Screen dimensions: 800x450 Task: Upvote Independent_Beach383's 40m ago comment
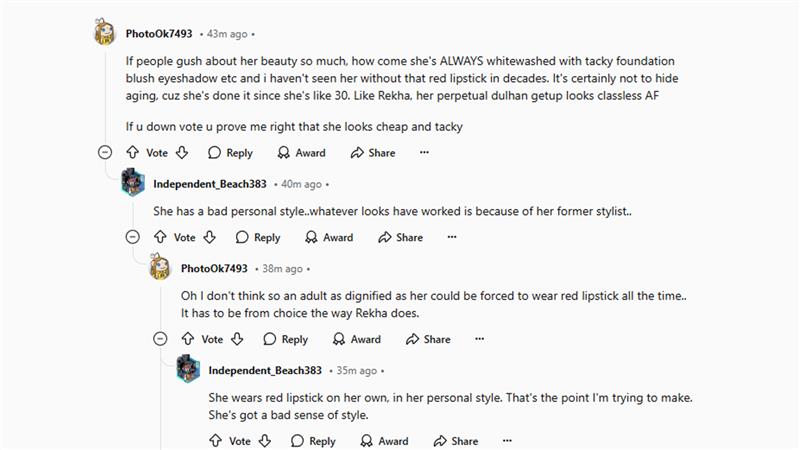160,237
